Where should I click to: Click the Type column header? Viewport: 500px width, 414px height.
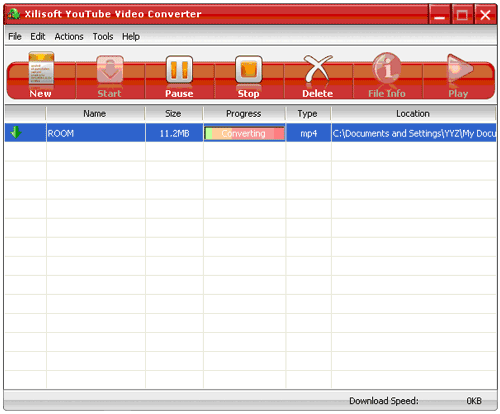(308, 114)
